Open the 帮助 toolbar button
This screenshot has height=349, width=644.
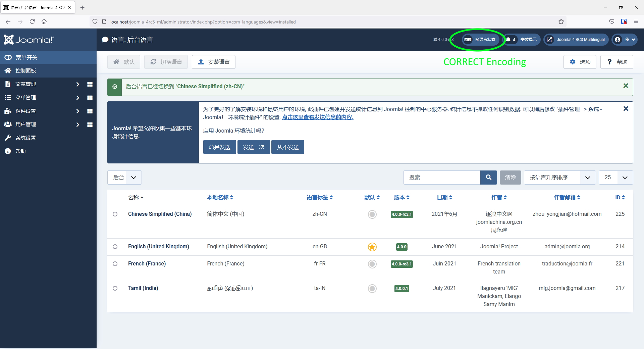pos(617,62)
